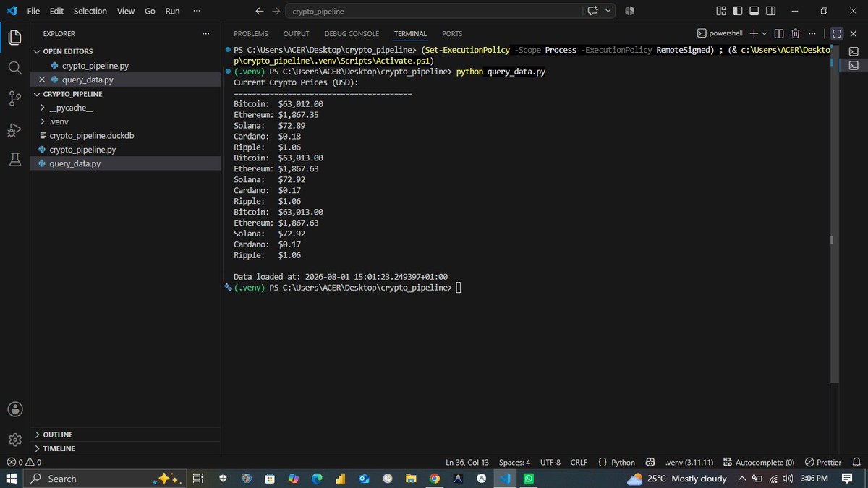Expand the Outline section
Screen dimensions: 868x488
tap(125, 435)
